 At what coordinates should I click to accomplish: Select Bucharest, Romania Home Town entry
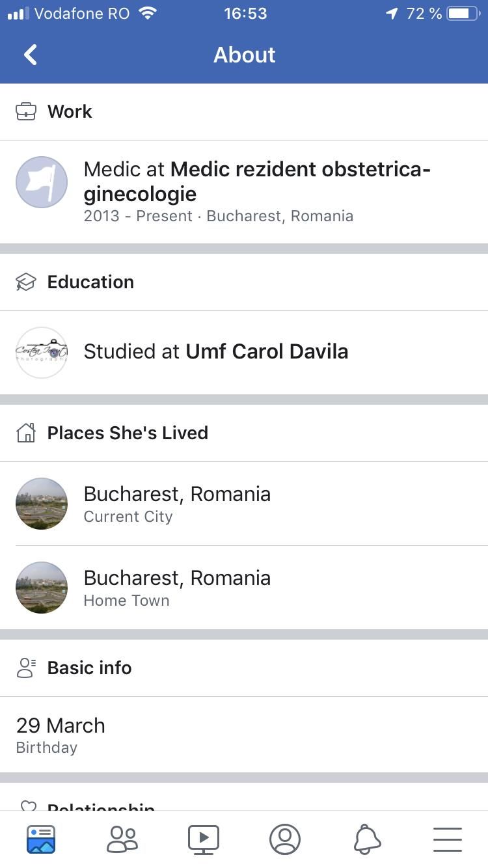pos(244,588)
